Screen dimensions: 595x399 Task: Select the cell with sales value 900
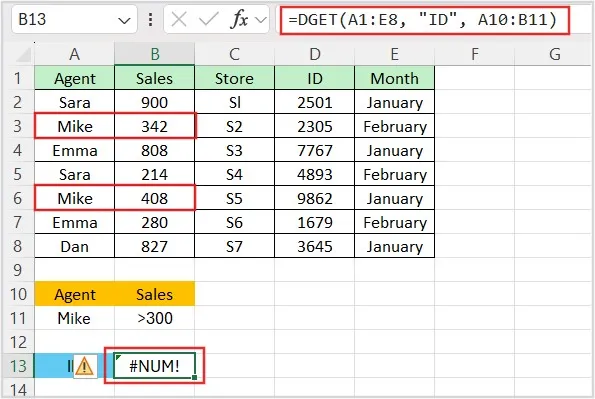point(154,102)
